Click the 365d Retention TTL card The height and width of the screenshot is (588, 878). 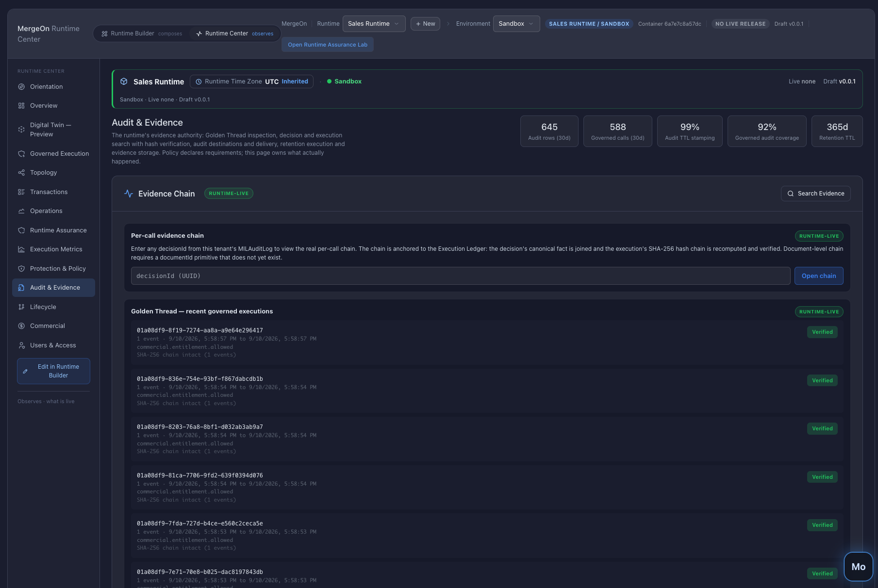pyautogui.click(x=837, y=131)
